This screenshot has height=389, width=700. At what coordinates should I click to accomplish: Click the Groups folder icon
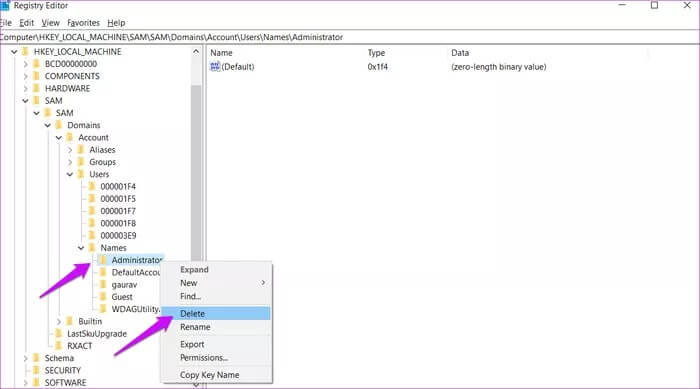coord(81,162)
